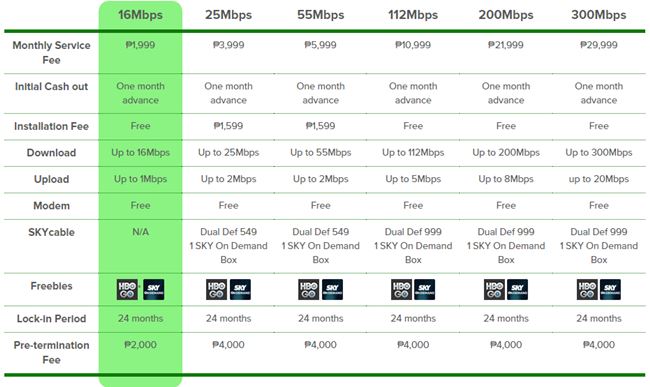Click the Pre-termination Fee row label
Image resolution: width=650 pixels, height=387 pixels.
(51, 352)
